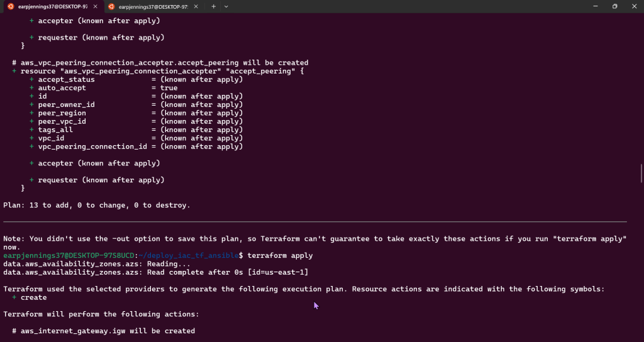Close the first terminal tab
The image size is (644, 342).
point(96,6)
